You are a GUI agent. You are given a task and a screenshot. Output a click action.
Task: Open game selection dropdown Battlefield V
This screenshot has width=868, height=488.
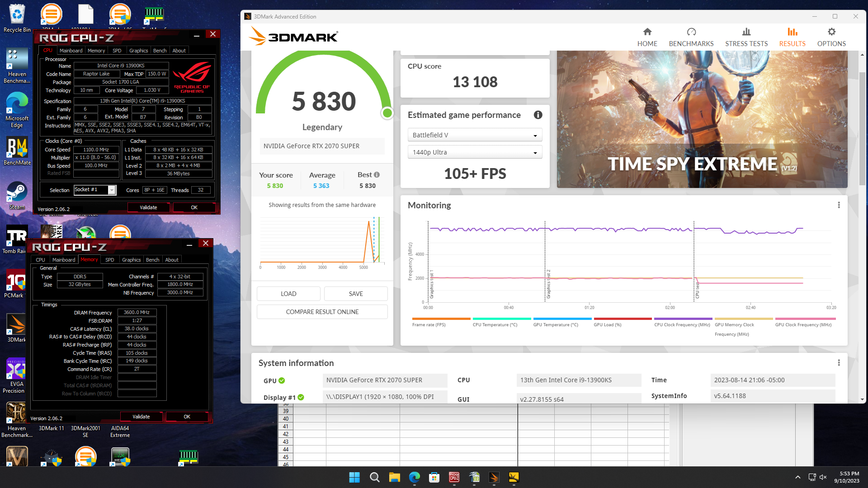click(475, 135)
